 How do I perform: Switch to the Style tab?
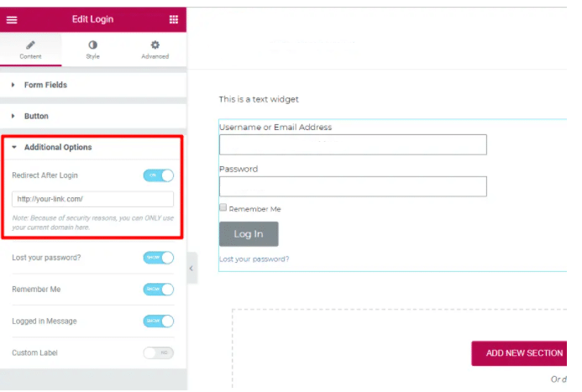tap(92, 50)
